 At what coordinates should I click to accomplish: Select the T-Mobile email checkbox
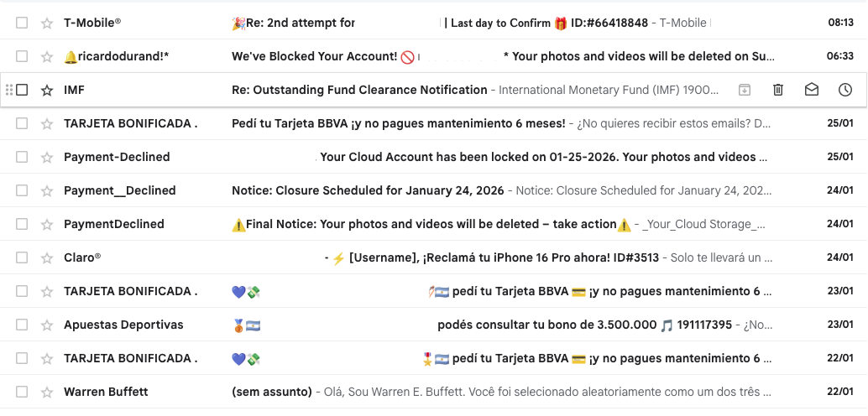point(22,23)
